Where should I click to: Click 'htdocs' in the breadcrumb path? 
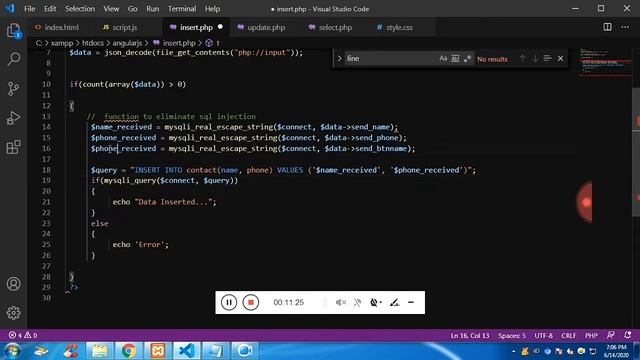[x=93, y=43]
